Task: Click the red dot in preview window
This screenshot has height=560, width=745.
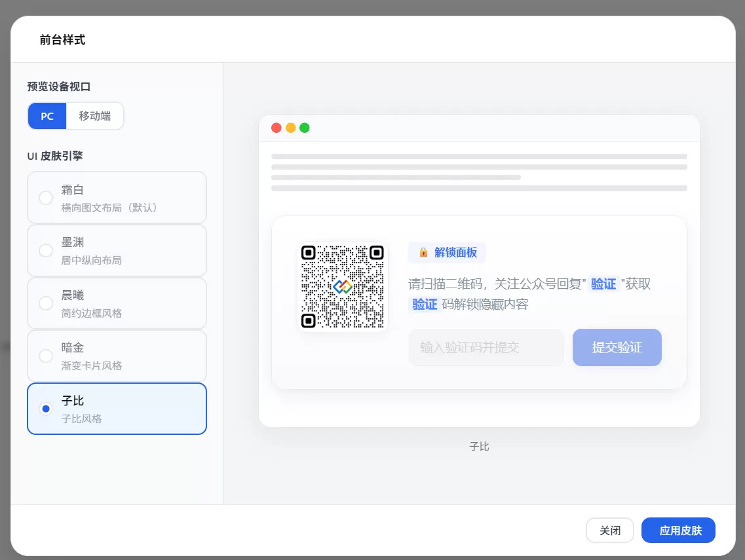Action: [x=276, y=128]
